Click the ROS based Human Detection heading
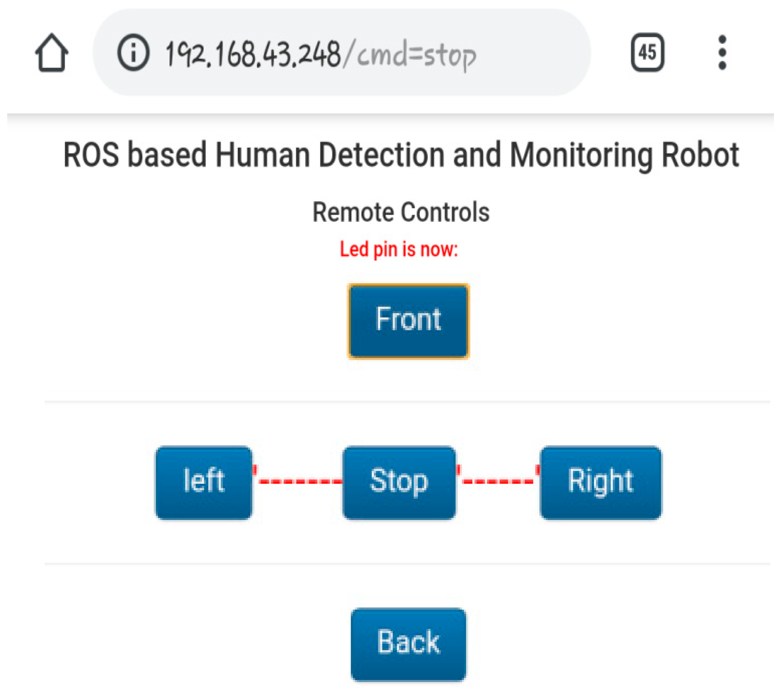This screenshot has width=784, height=688. 401,155
